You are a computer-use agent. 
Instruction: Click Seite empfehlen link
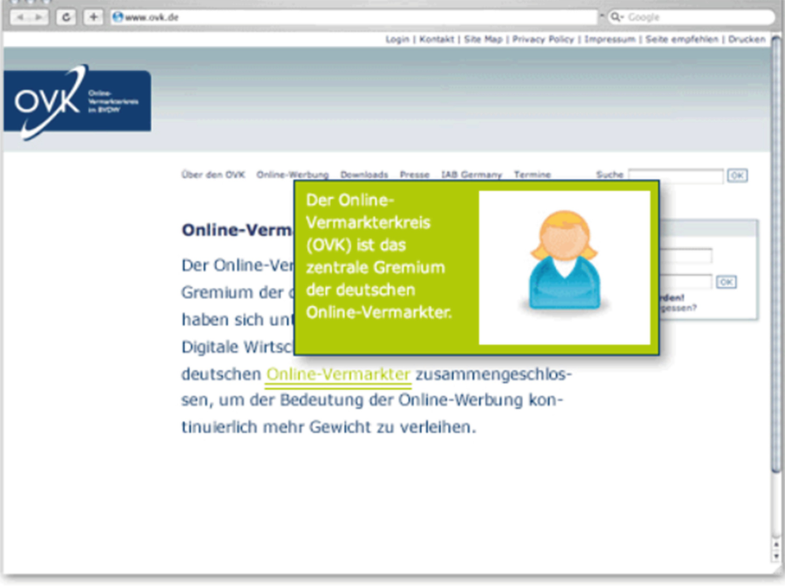pyautogui.click(x=682, y=39)
